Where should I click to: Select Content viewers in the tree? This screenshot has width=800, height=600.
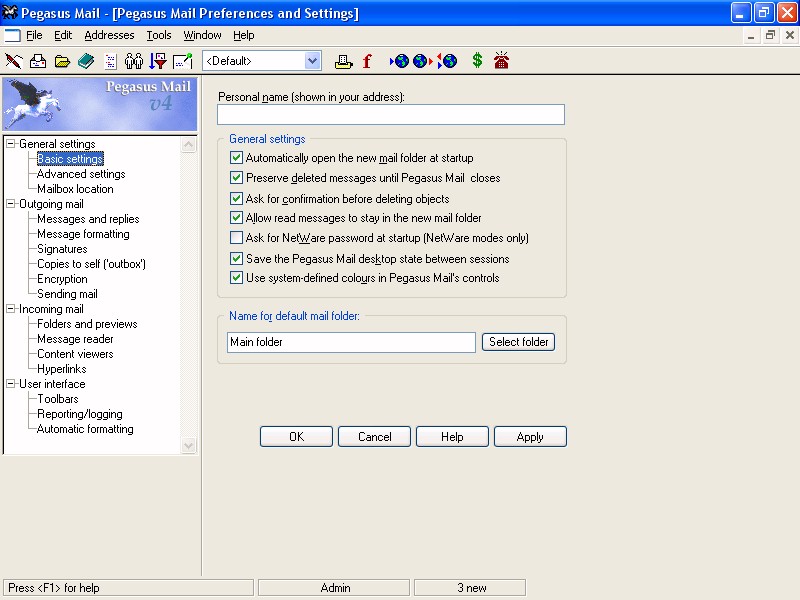(76, 354)
